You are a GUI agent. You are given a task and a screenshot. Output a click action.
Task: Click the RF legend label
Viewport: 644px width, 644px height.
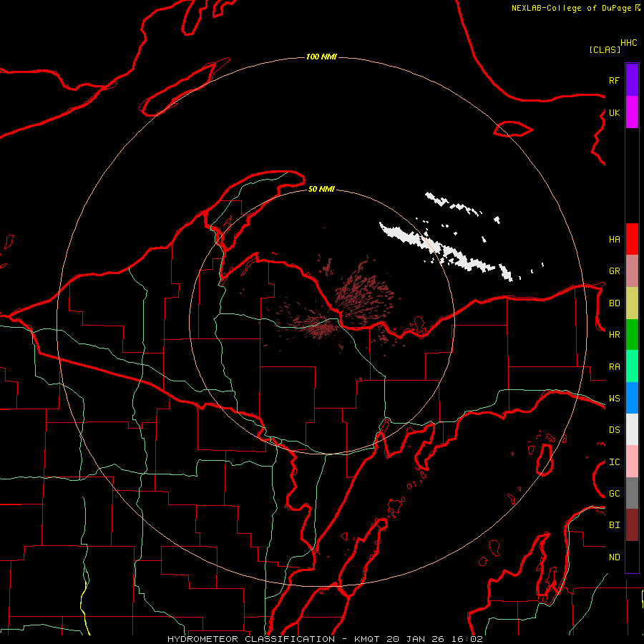click(x=614, y=80)
